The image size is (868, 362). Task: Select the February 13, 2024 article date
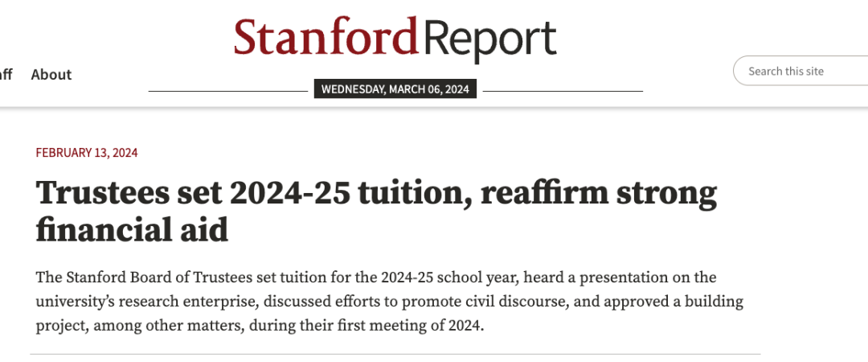(x=87, y=153)
